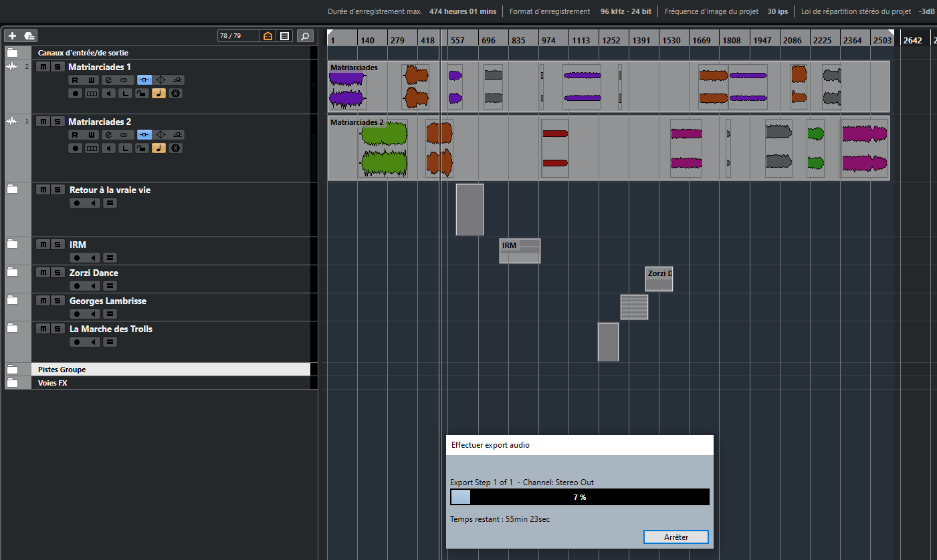Screen dimensions: 937x560
Task: Click the lanes icon on Matriarciades 2
Action: coord(92,148)
